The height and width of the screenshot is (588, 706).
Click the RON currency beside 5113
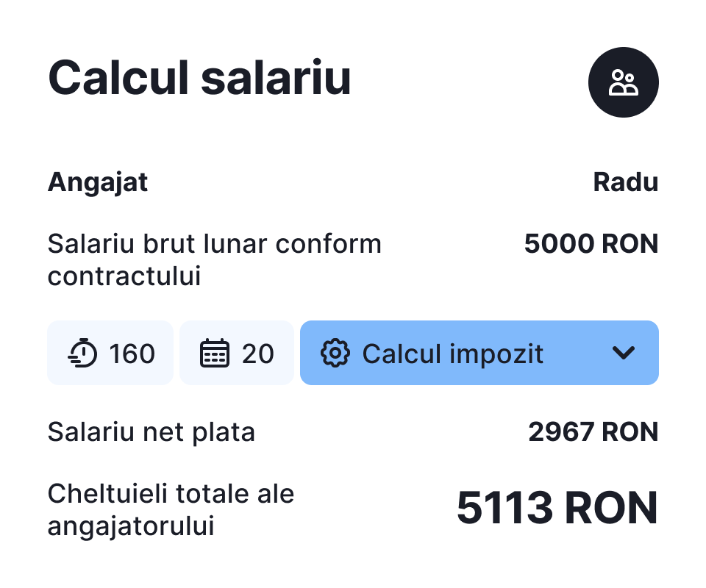[x=612, y=509]
